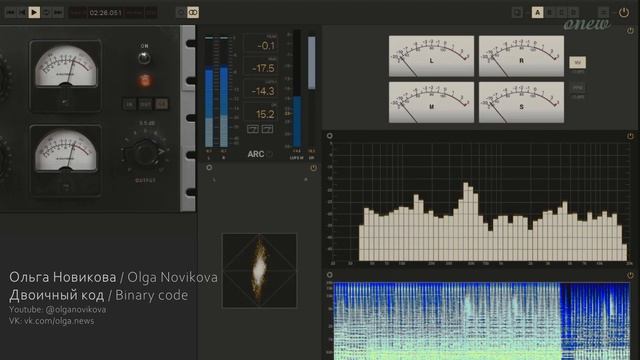
Task: Click the small circle icon beside ARC
Action: click(x=270, y=154)
